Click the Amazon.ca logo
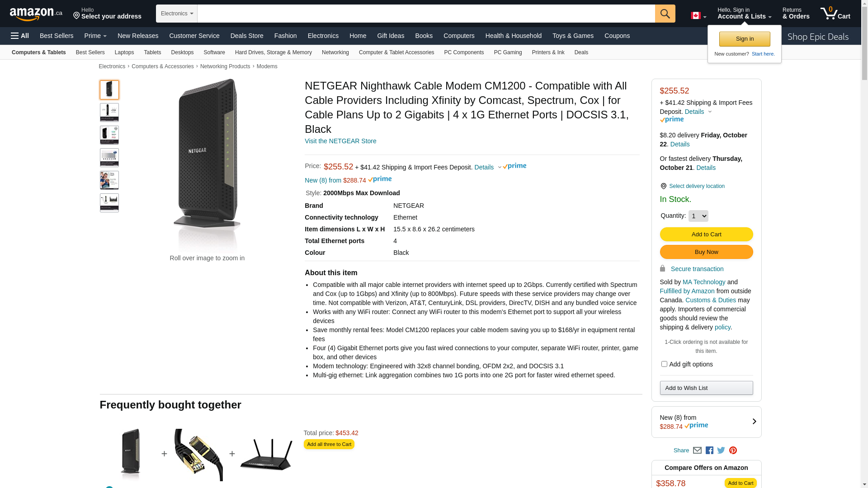Image resolution: width=868 pixels, height=488 pixels. [x=36, y=14]
